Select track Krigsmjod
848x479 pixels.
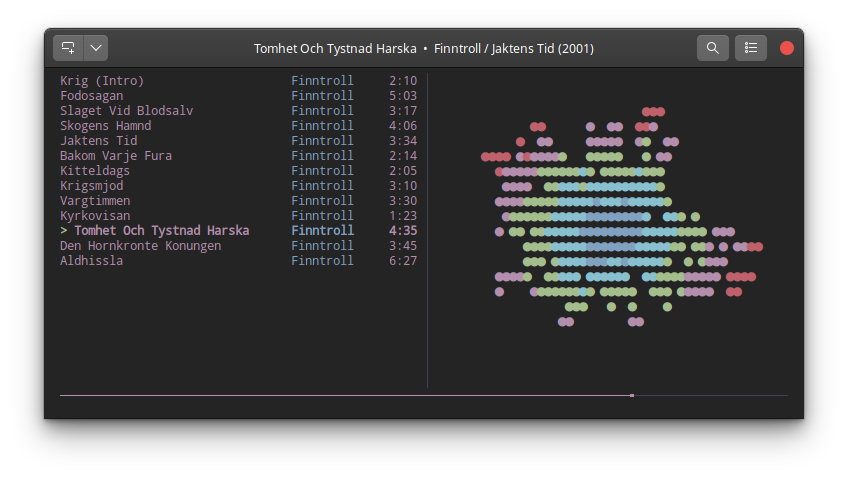(x=91, y=186)
